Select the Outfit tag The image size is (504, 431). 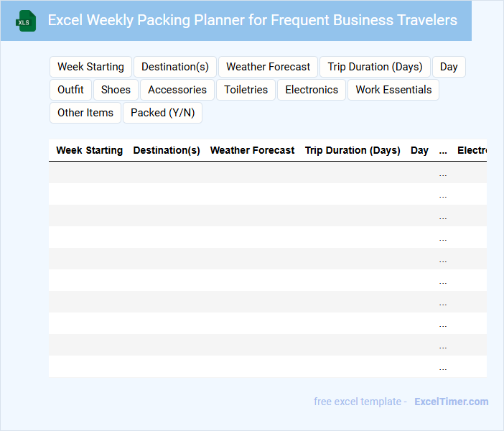pyautogui.click(x=70, y=90)
